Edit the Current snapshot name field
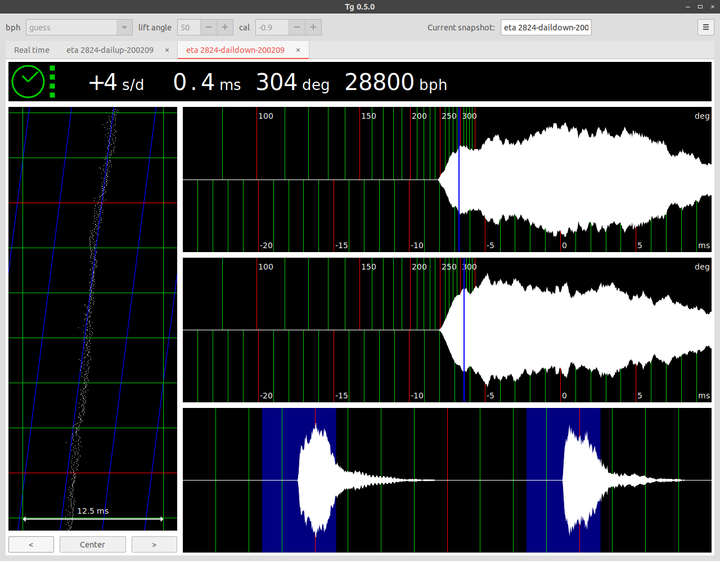Screen dimensions: 720x561 546,28
